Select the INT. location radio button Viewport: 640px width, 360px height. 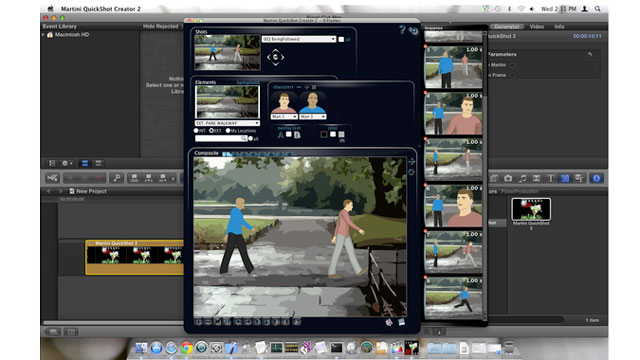(196, 131)
